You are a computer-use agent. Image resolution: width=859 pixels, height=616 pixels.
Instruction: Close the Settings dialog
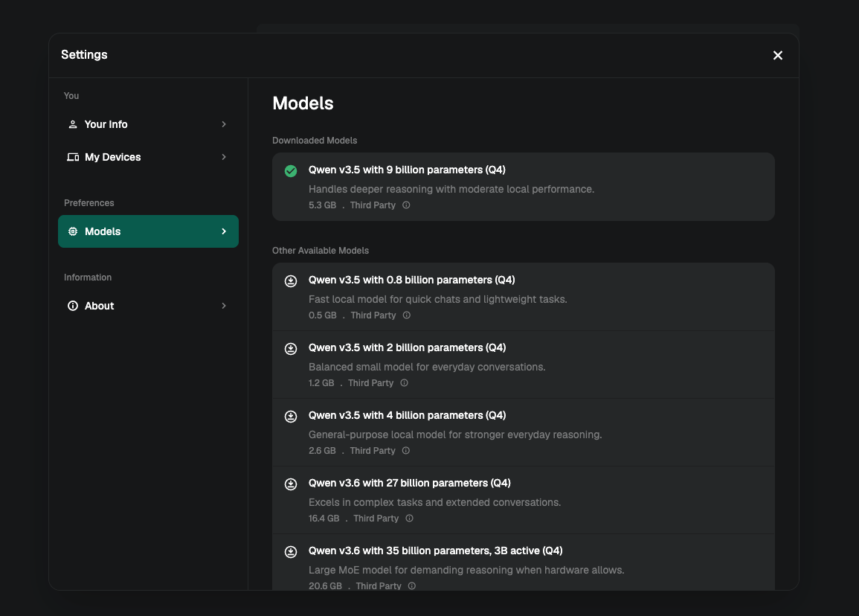[777, 55]
